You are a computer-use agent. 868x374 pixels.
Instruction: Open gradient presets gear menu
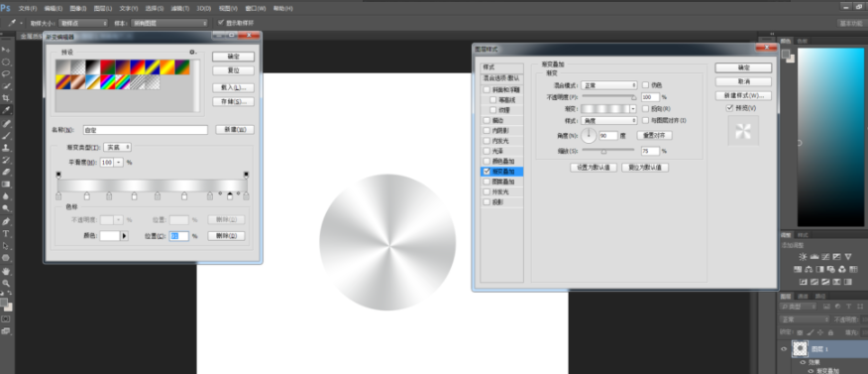click(x=192, y=53)
